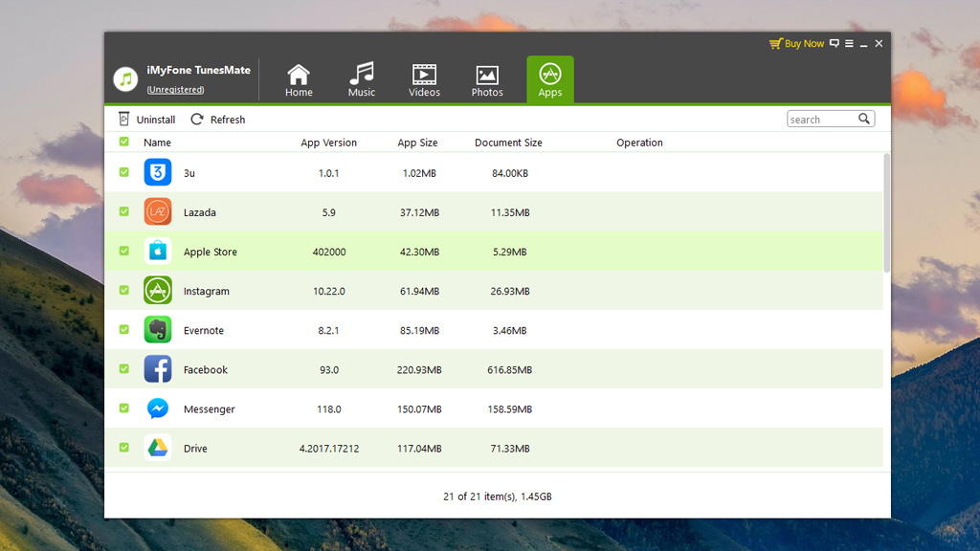The height and width of the screenshot is (551, 980).
Task: Select the Facebook name text
Action: click(x=205, y=370)
